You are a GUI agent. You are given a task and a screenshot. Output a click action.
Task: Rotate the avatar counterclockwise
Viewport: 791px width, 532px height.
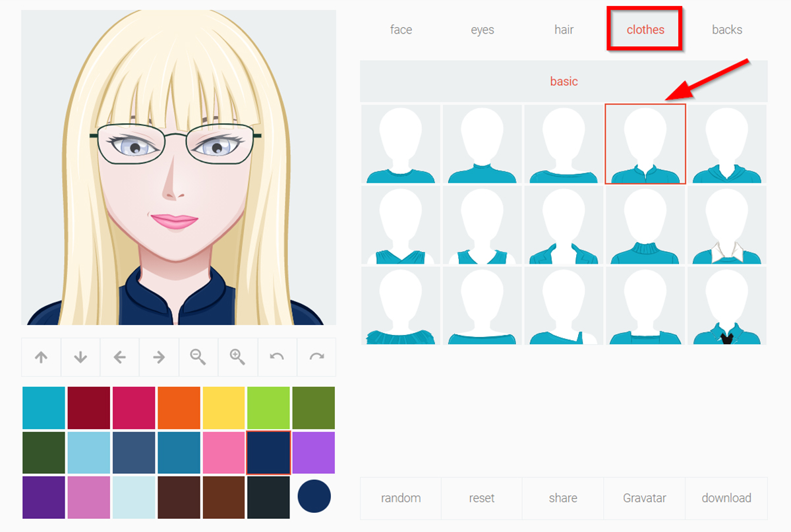coord(276,357)
